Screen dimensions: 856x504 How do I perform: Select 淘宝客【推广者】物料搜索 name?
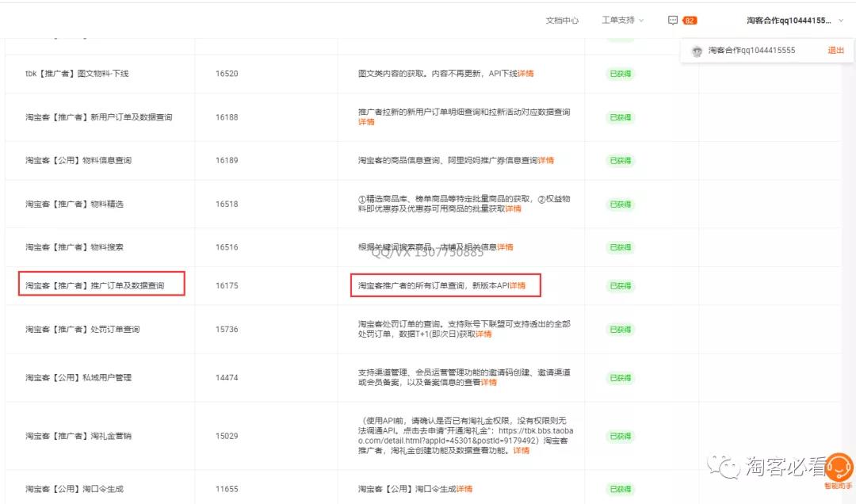75,246
